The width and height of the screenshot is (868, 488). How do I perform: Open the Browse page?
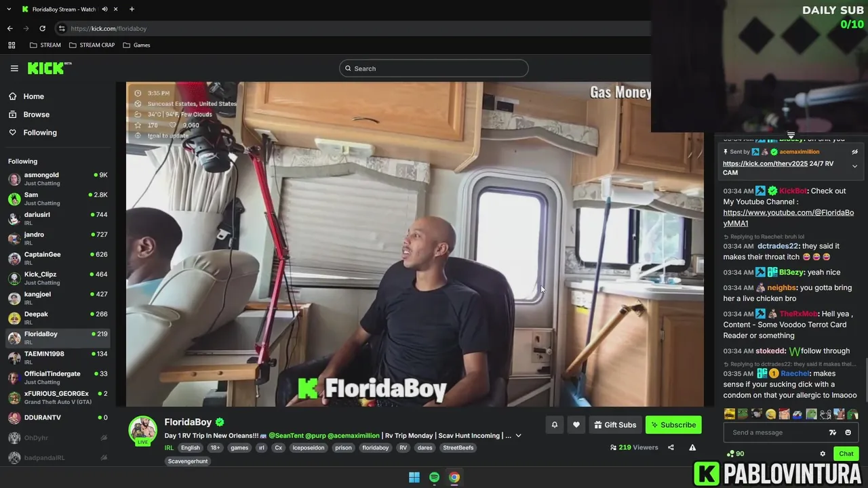point(29,115)
